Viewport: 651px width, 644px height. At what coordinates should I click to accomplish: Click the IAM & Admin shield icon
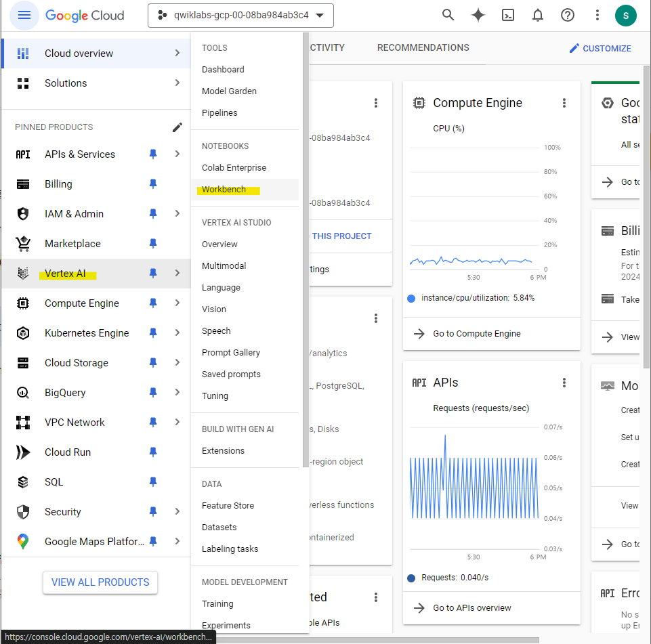coord(23,214)
